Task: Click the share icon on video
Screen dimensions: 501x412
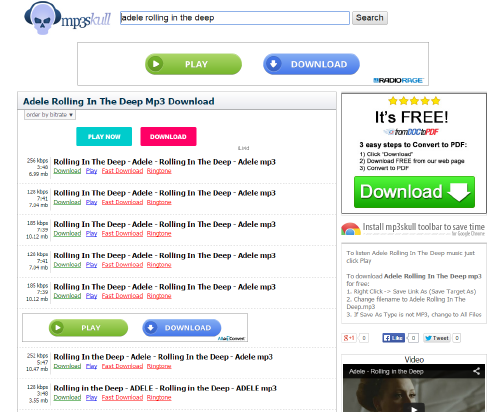Action: point(476,371)
